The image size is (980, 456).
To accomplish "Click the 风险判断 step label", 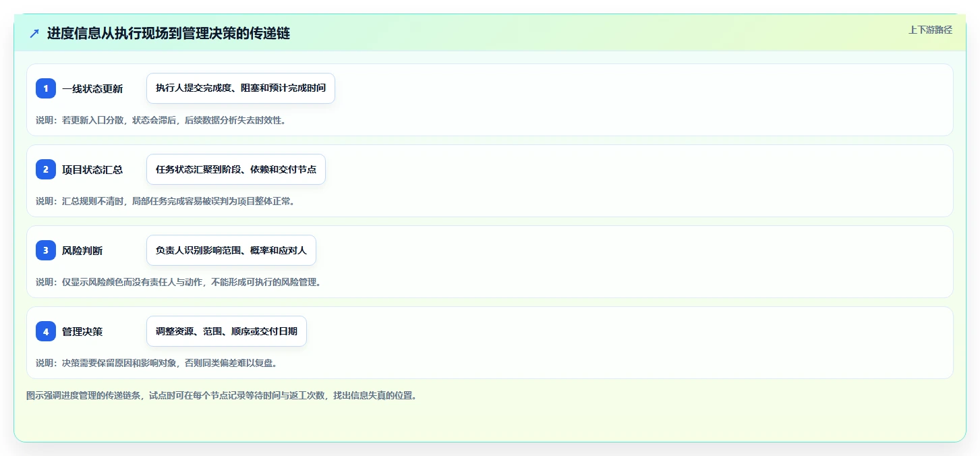I will click(82, 250).
